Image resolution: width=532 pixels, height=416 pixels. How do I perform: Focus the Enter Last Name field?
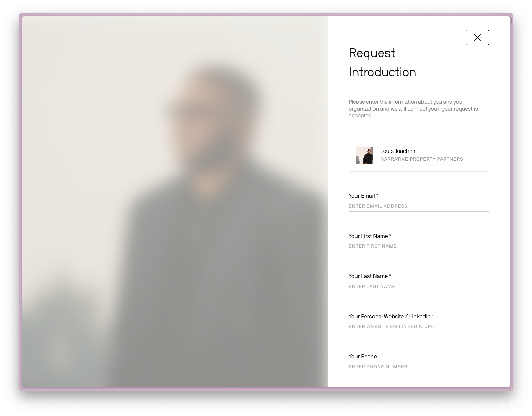point(419,287)
